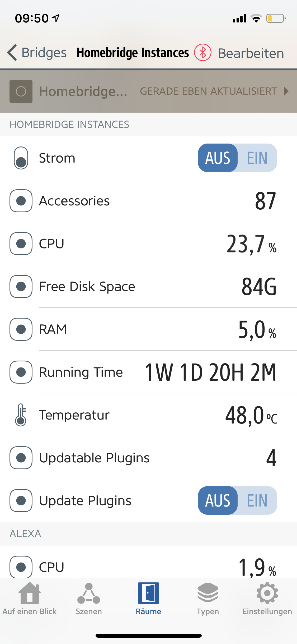Tap the Accessories row icon
The height and width of the screenshot is (644, 297).
tap(21, 201)
